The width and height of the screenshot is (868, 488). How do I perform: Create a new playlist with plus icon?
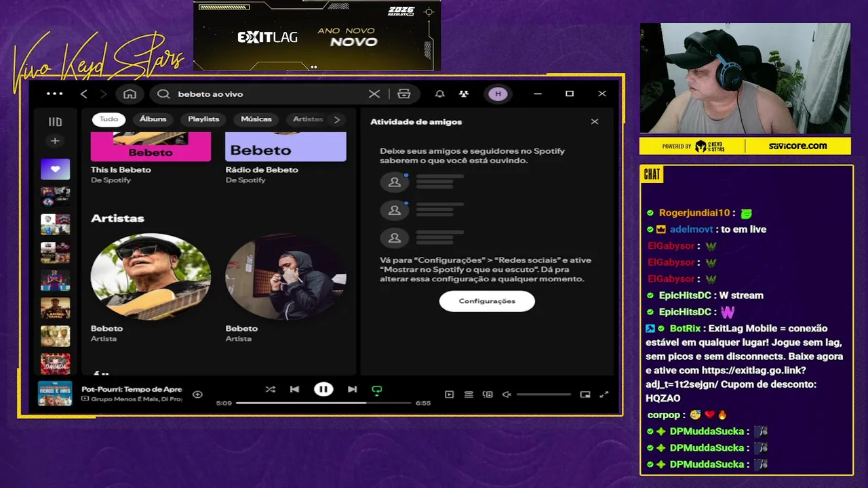pos(55,141)
